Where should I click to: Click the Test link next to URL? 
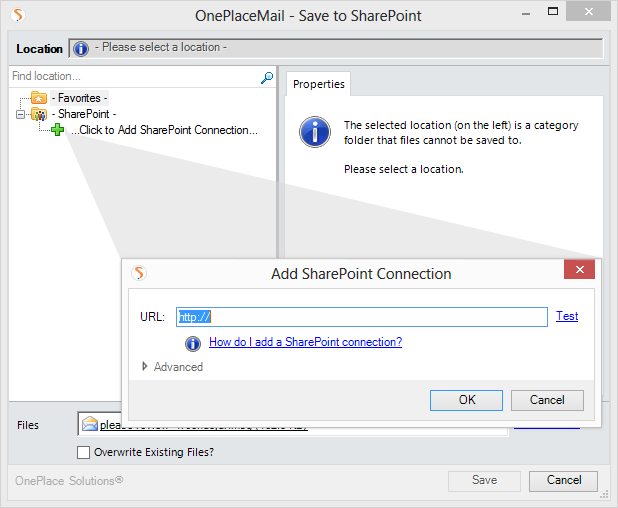(567, 316)
